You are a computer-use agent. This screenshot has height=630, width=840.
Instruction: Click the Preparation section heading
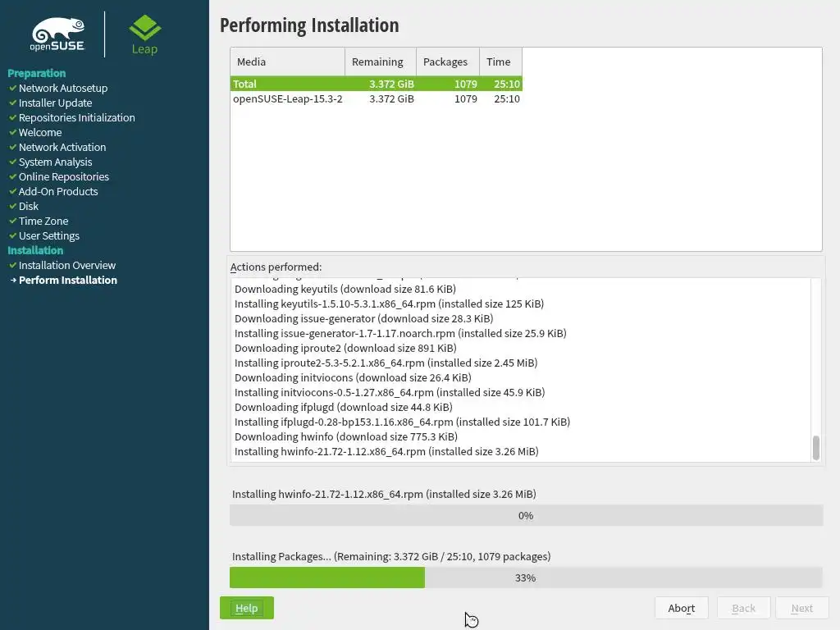tap(36, 73)
